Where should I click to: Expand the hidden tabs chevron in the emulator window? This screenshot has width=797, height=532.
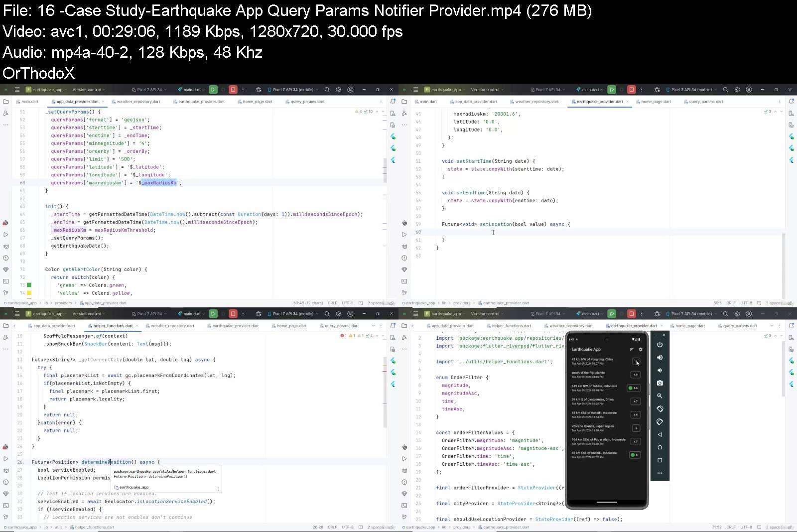pos(772,326)
